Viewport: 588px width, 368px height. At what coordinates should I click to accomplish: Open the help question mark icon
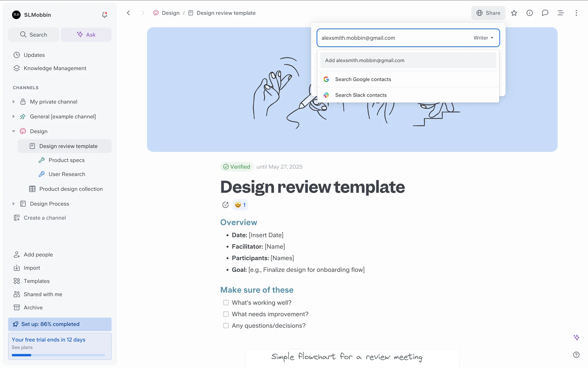coord(576,355)
